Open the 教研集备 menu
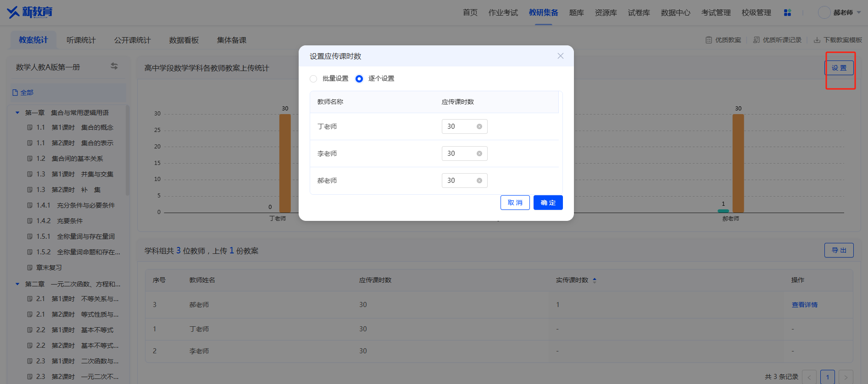Viewport: 868px width, 384px height. pyautogui.click(x=544, y=12)
